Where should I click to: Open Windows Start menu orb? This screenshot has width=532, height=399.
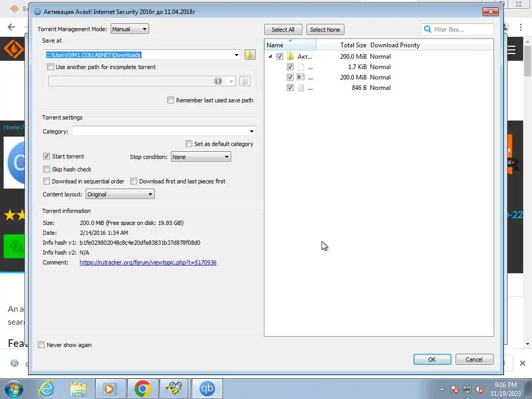[14, 389]
